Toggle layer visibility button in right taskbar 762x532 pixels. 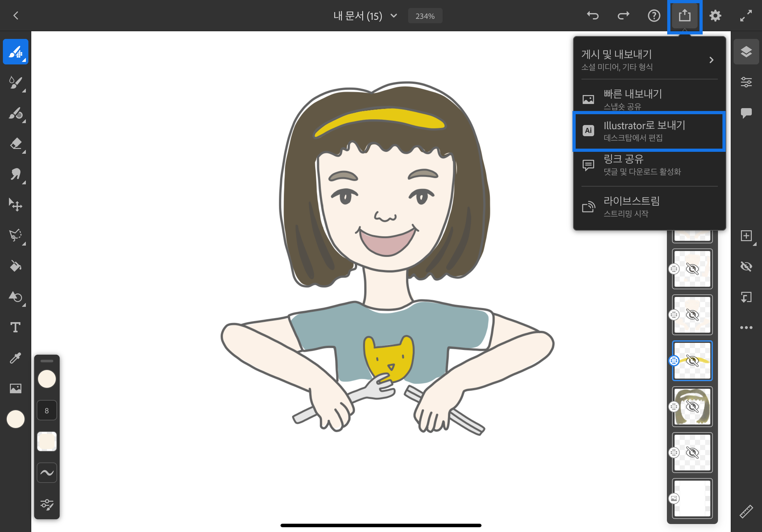click(746, 266)
